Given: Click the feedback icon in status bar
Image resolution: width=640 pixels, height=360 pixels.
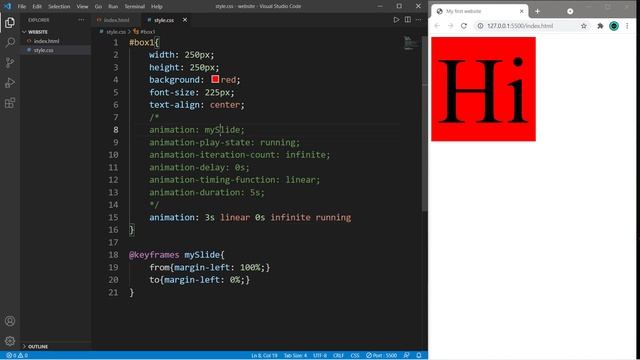Looking at the screenshot, I should pyautogui.click(x=407, y=355).
